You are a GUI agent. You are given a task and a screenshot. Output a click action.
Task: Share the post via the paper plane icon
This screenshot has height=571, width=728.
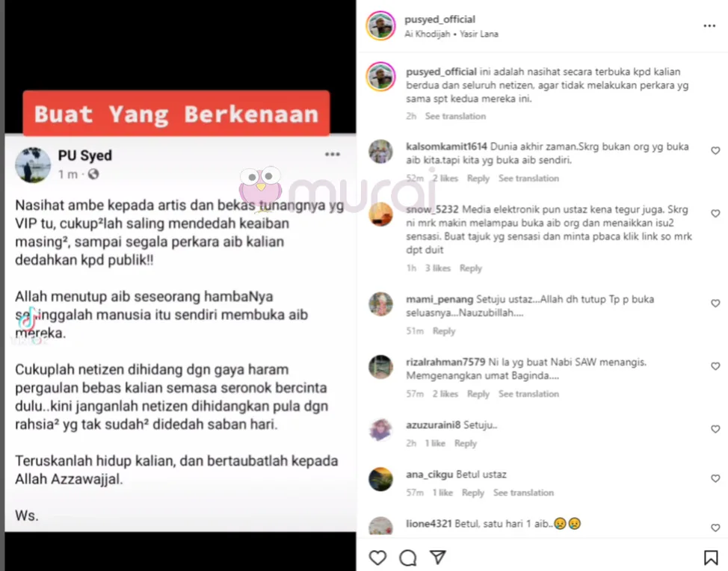pyautogui.click(x=437, y=557)
